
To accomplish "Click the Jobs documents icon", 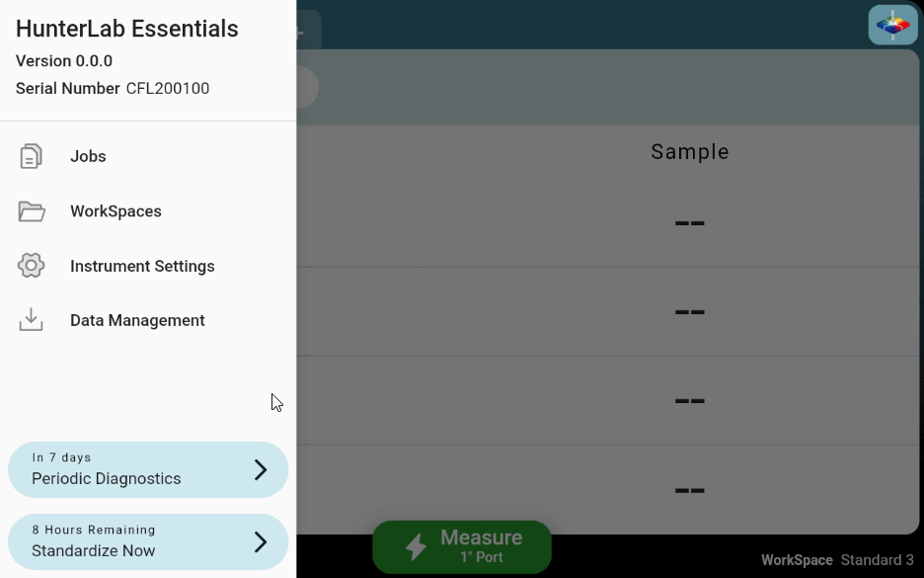I will [x=32, y=156].
